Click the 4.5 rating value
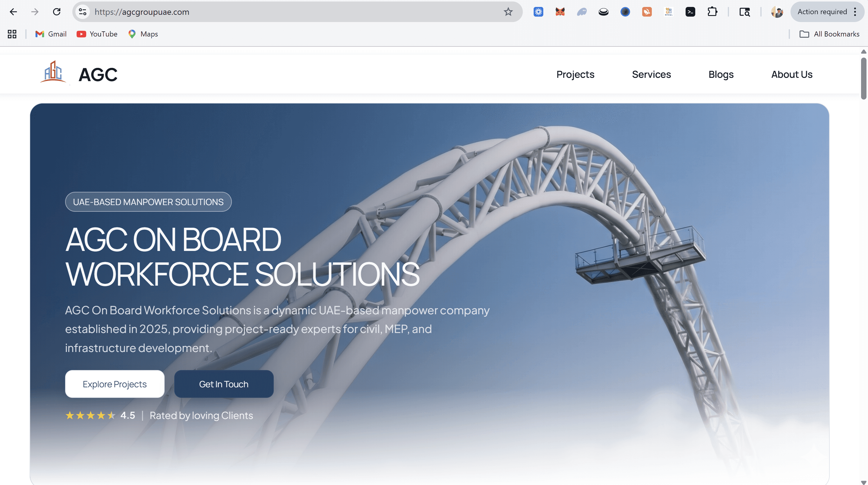 coord(128,415)
